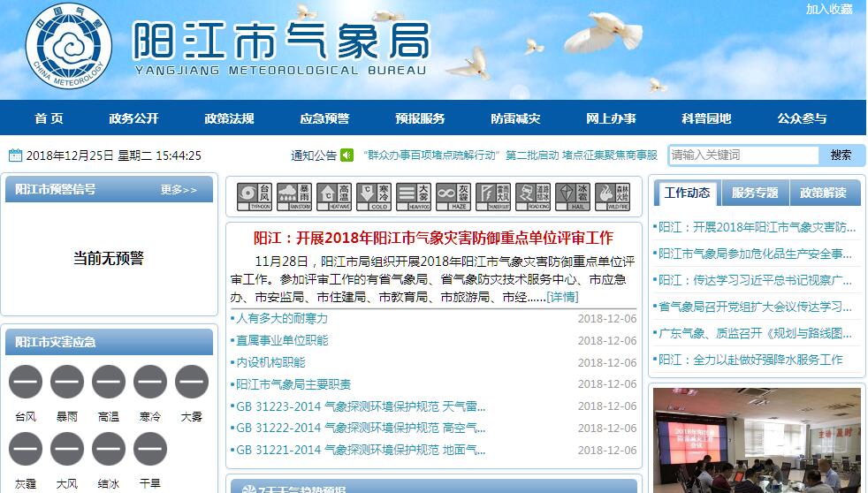Click the Cold (寒冷) warning icon in the top row
The width and height of the screenshot is (868, 493).
click(374, 197)
